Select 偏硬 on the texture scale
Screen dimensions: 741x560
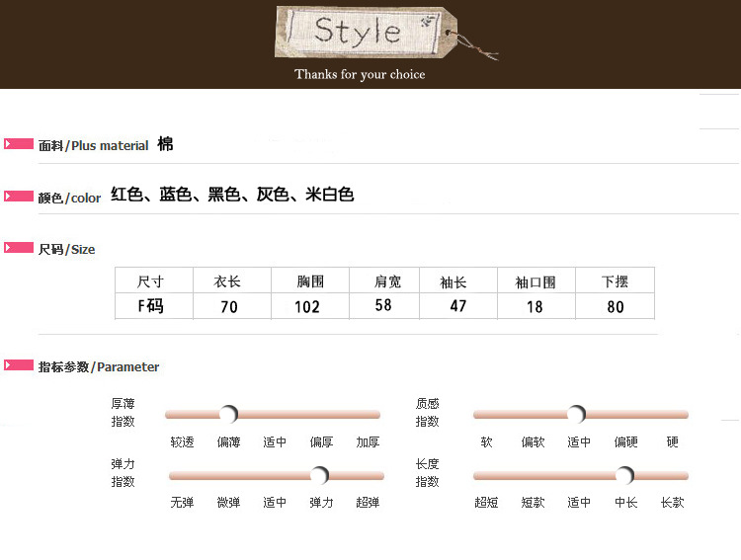click(625, 442)
